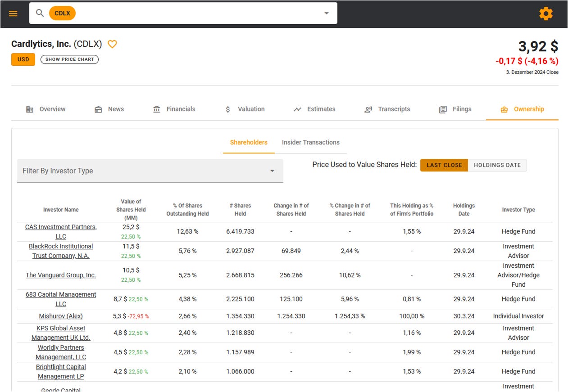Click % Of Shares Outstanding Held header

click(x=187, y=210)
